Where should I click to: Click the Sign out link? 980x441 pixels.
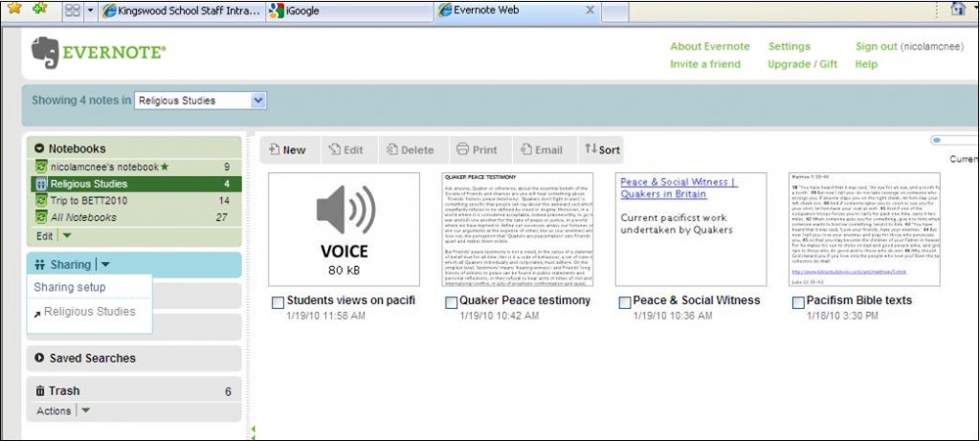coord(877,46)
